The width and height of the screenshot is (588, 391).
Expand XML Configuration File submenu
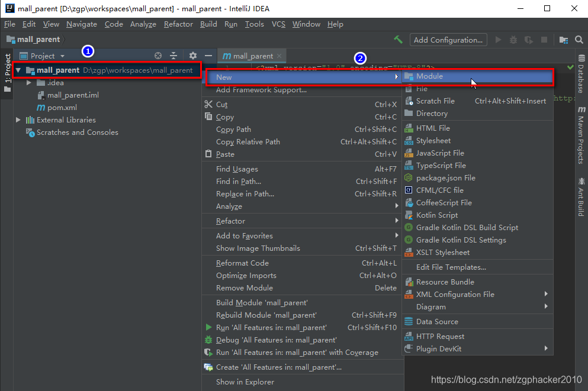[x=477, y=295]
